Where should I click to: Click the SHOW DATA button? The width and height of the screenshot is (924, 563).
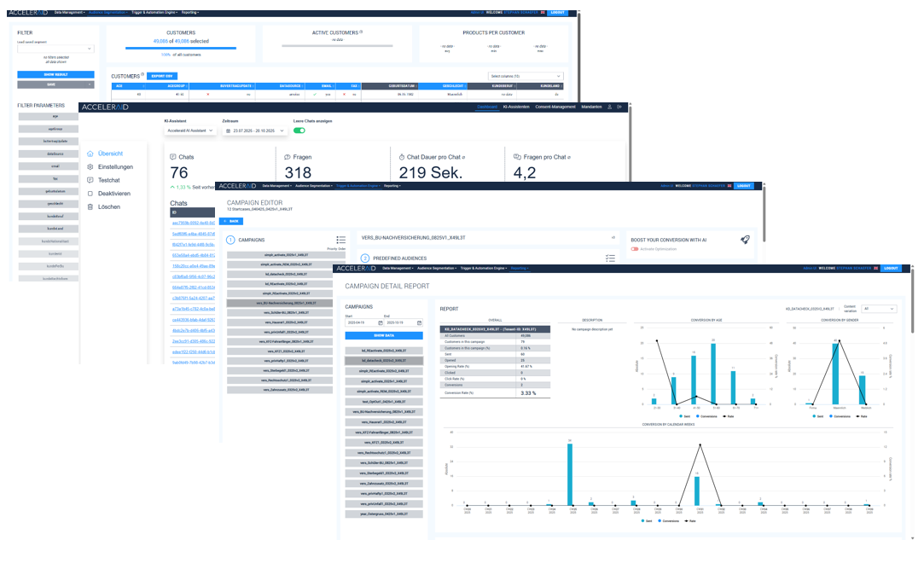point(383,336)
